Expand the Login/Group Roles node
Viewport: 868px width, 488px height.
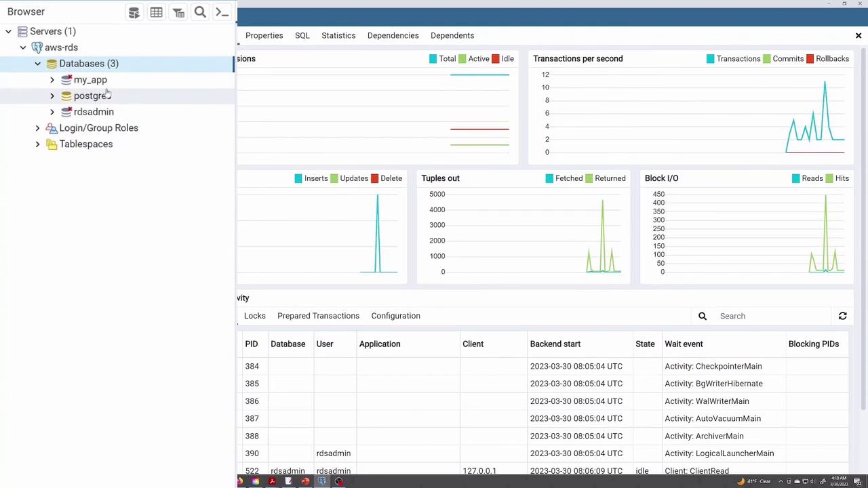click(x=37, y=128)
